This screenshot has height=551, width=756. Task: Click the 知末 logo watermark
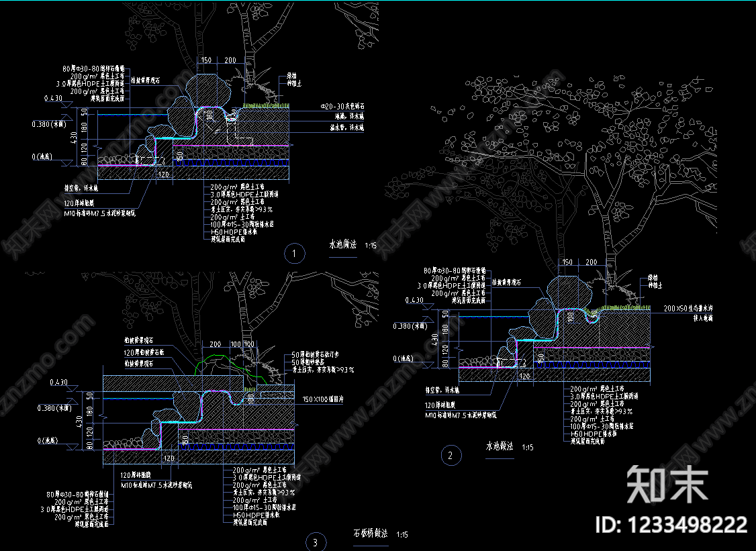click(668, 484)
